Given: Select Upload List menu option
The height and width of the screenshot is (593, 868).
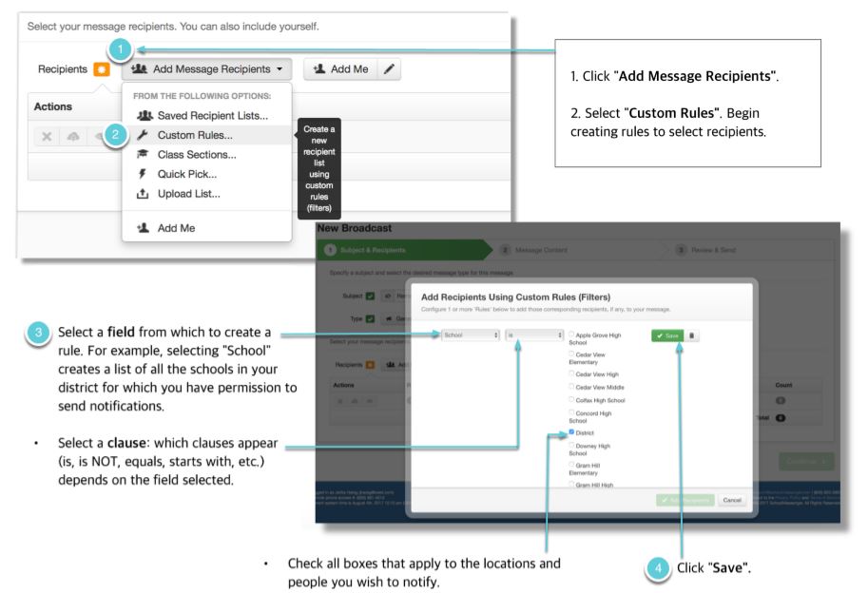Looking at the screenshot, I should [x=190, y=193].
